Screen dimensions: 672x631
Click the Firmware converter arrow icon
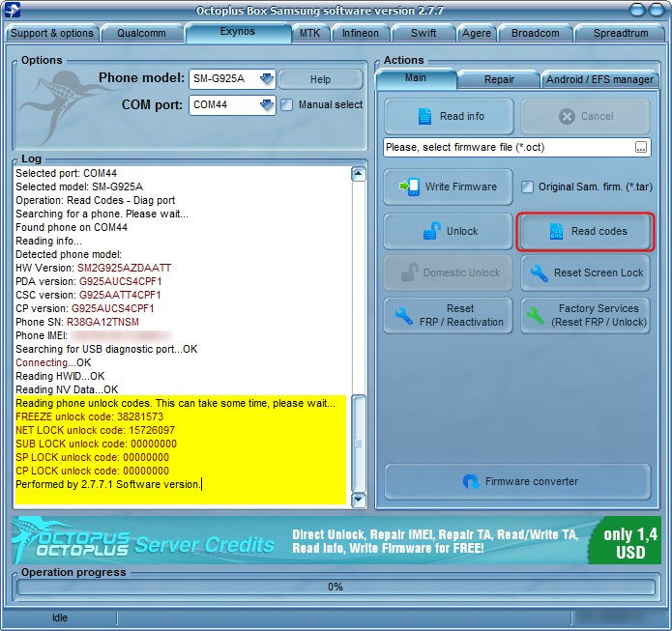471,481
